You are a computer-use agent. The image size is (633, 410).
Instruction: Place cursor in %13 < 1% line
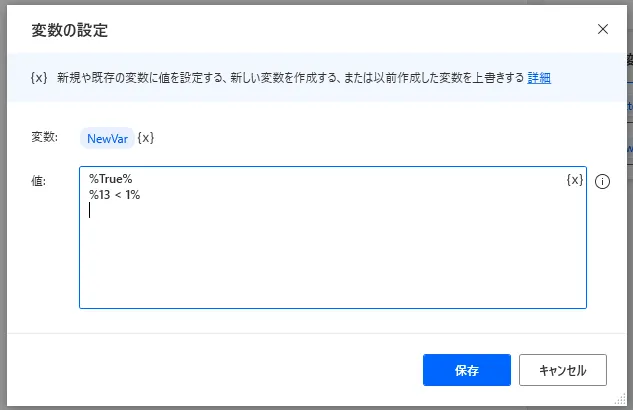(115, 195)
